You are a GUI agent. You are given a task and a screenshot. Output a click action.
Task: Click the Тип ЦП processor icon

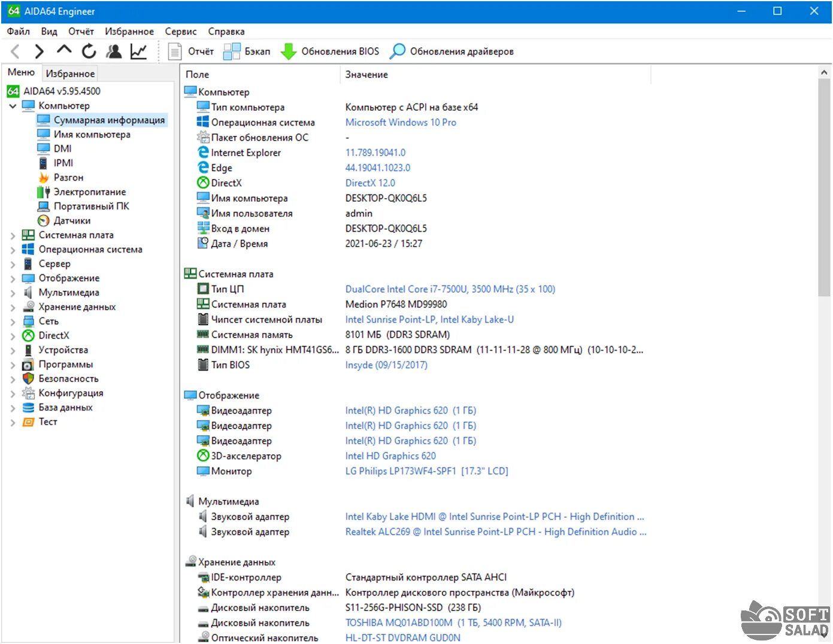(203, 289)
